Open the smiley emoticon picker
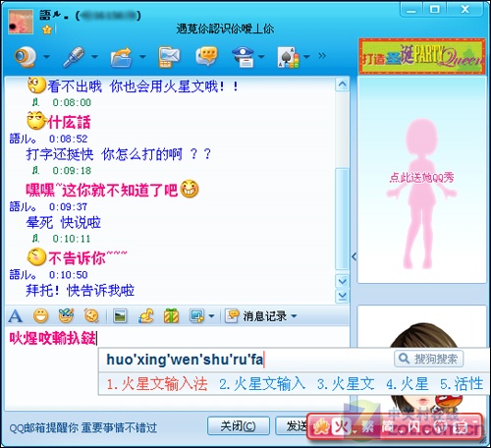 pos(40,316)
